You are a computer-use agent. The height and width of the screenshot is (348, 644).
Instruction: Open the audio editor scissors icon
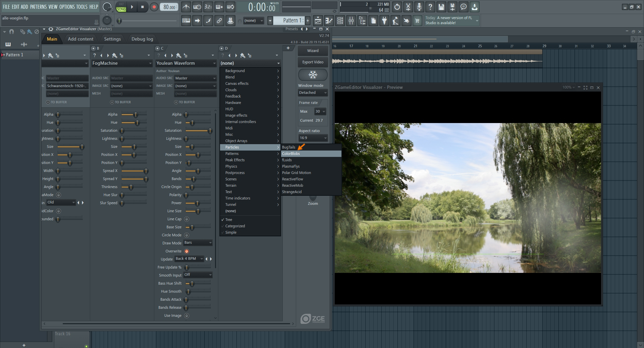[x=408, y=7]
